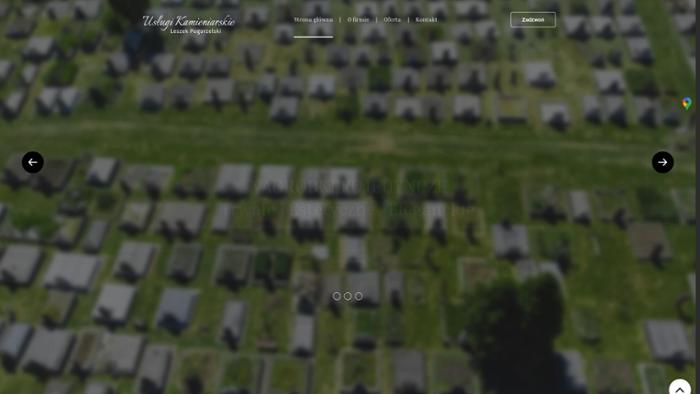Click the Usługi Kamieniarskie logo
Viewport: 700px width, 394px height.
point(188,25)
